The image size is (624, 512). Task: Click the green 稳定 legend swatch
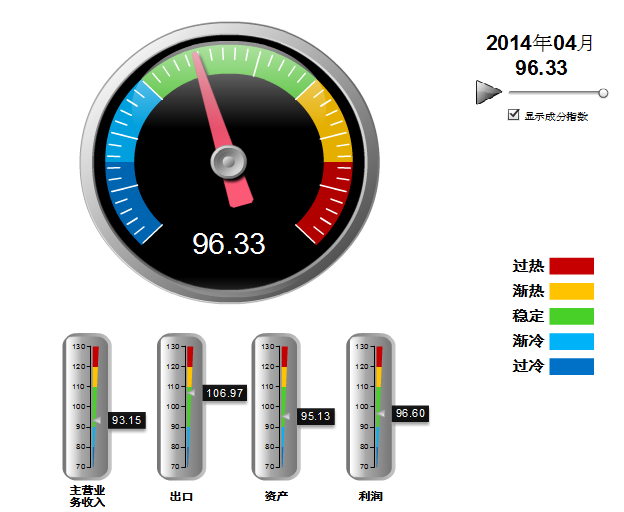[571, 316]
